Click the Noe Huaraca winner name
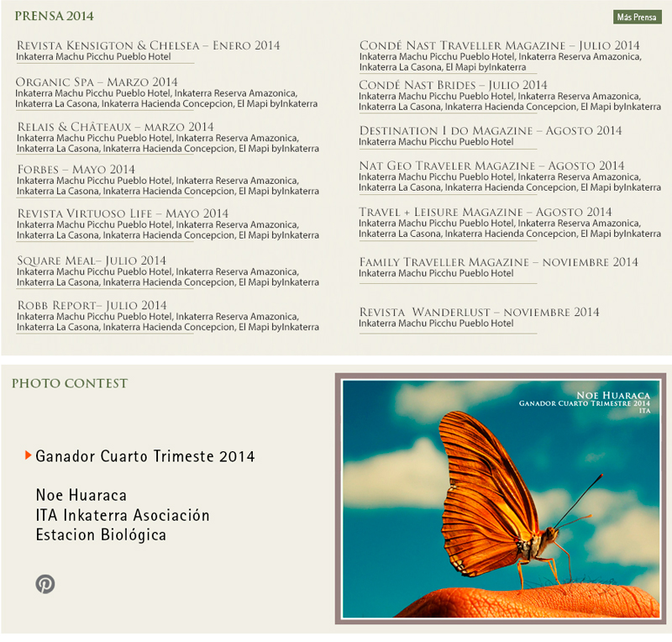672x642 pixels. pos(81,495)
